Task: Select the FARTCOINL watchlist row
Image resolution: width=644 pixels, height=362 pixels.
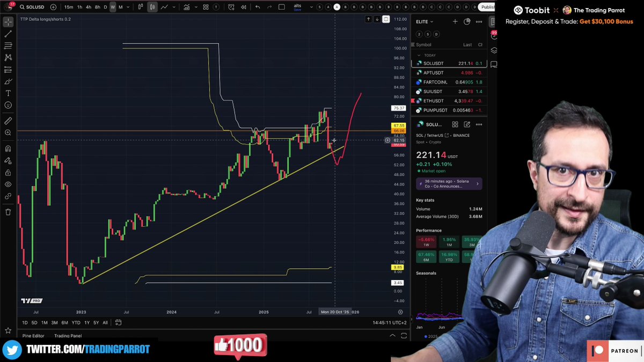Action: [x=449, y=82]
